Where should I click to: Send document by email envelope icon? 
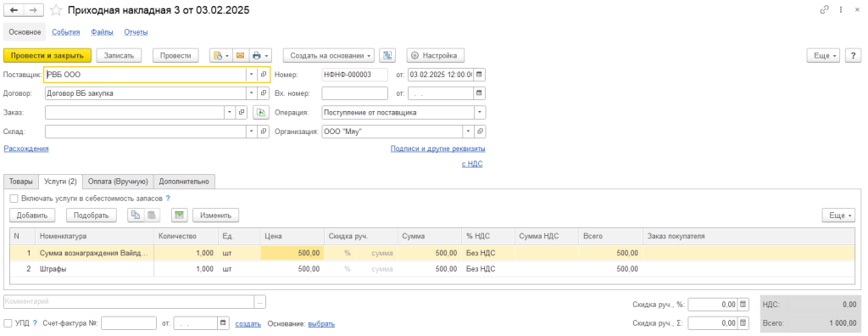240,55
